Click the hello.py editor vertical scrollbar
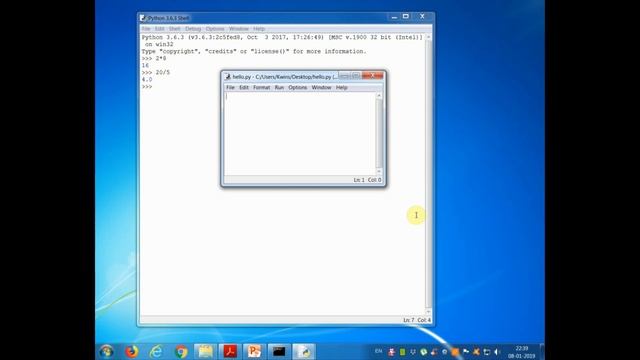The width and height of the screenshot is (640, 360). 379,134
